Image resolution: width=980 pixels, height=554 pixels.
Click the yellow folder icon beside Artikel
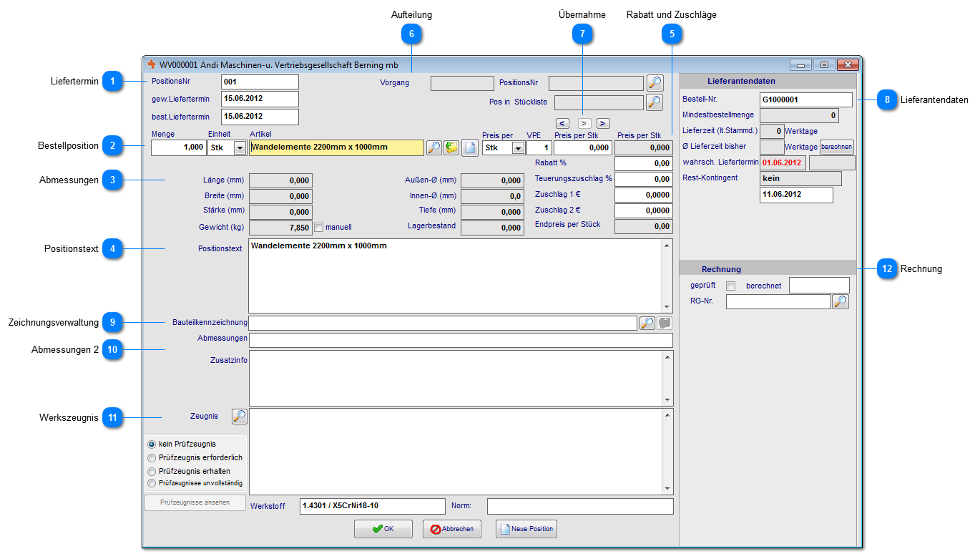tap(451, 148)
